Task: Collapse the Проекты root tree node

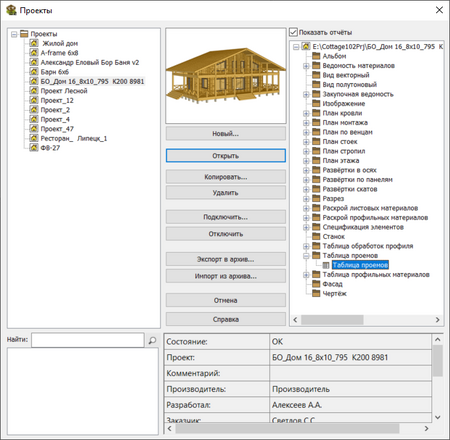Action: pyautogui.click(x=14, y=34)
